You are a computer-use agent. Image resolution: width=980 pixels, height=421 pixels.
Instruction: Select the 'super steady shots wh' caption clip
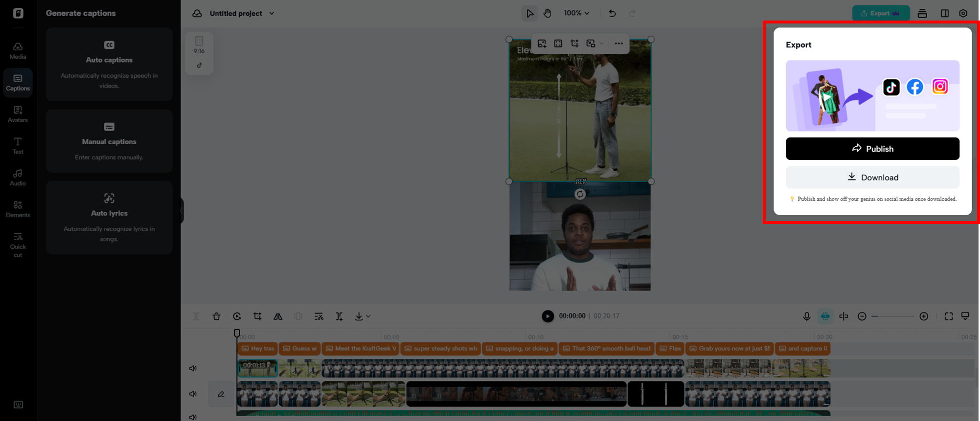point(440,349)
